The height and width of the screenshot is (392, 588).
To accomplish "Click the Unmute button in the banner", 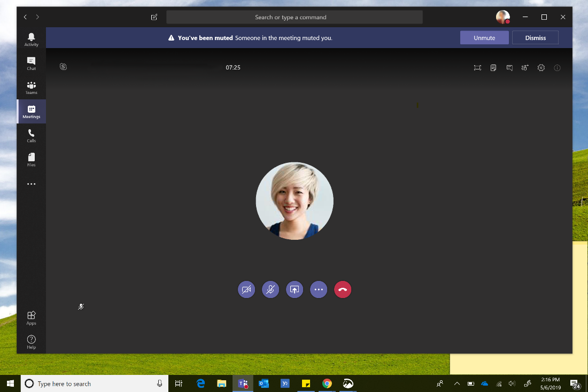I will pyautogui.click(x=484, y=37).
